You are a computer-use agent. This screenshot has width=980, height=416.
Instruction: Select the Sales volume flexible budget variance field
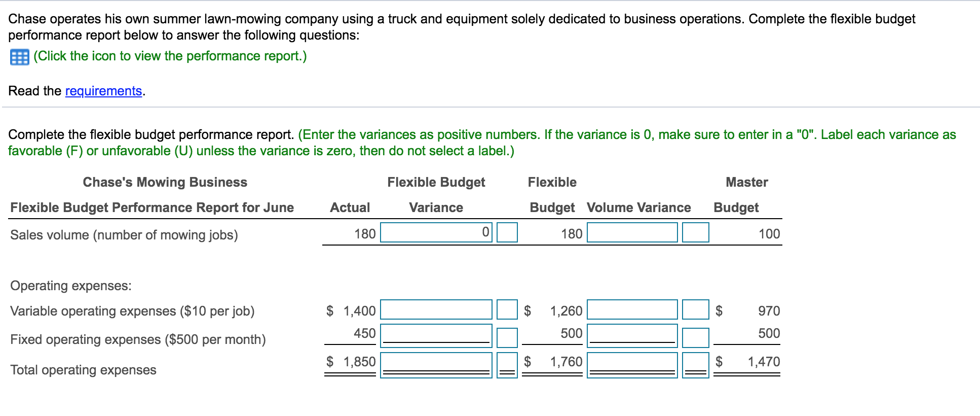coord(436,232)
